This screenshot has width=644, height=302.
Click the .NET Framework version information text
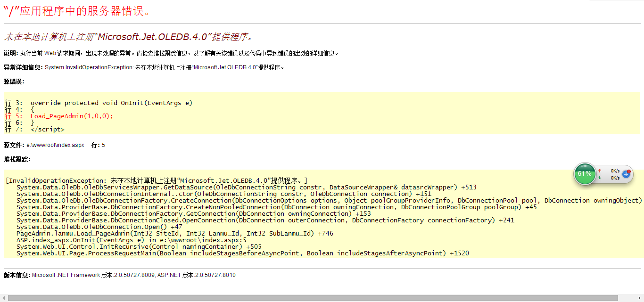[133, 275]
